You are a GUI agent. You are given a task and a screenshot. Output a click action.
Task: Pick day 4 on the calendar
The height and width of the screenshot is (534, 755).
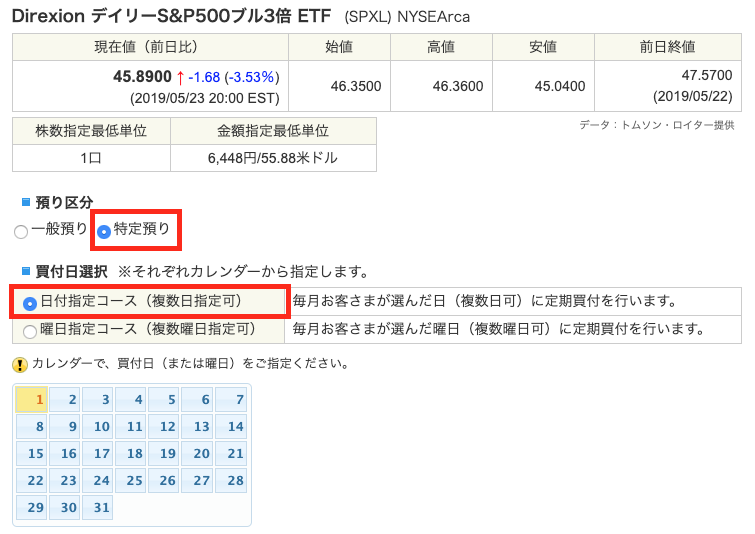pyautogui.click(x=131, y=400)
